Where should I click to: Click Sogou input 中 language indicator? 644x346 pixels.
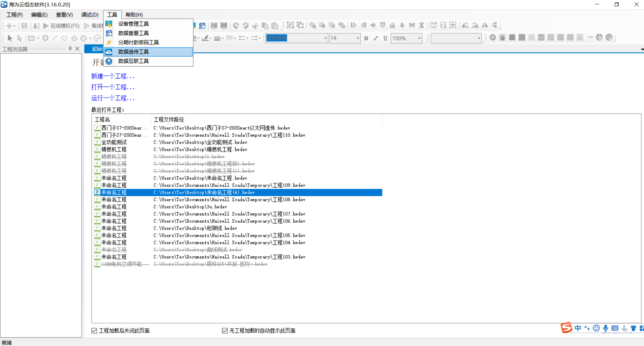(x=578, y=328)
